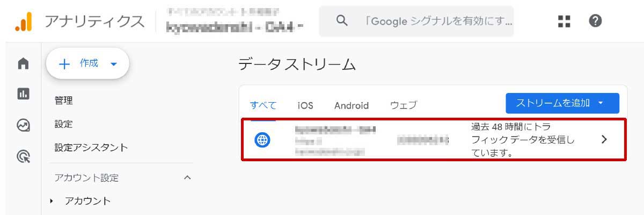Screen dimensions: 644x215
Task: Open stream details chevron arrow
Action: 604,139
